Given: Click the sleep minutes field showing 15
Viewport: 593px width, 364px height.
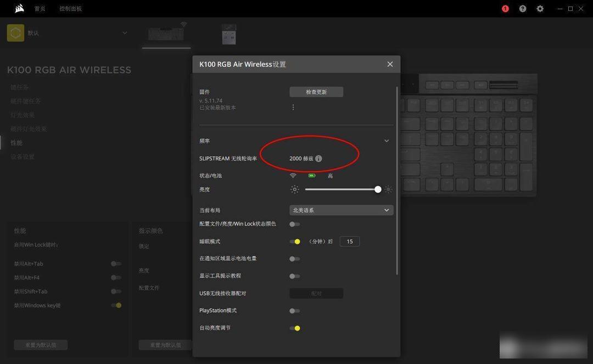Looking at the screenshot, I should [349, 242].
